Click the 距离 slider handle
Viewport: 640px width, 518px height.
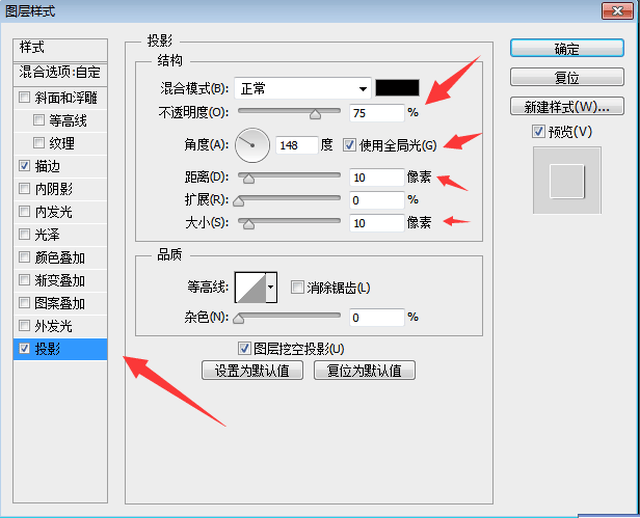249,179
